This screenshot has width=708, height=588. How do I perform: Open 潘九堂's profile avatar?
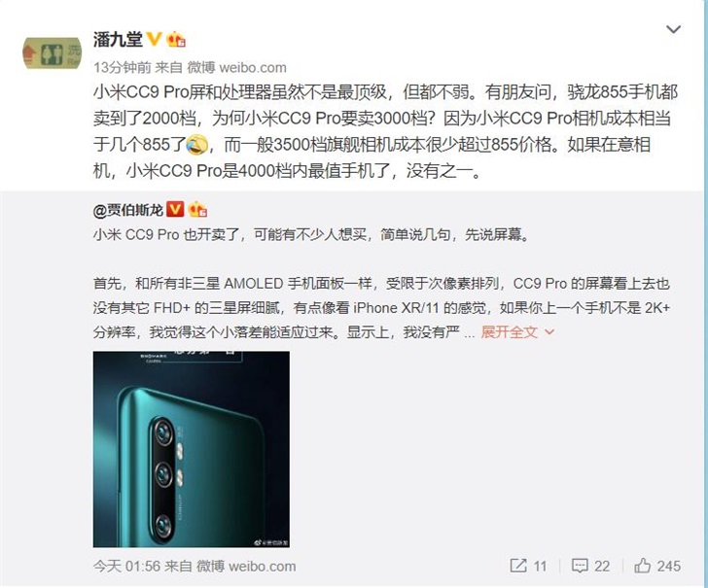tap(52, 52)
